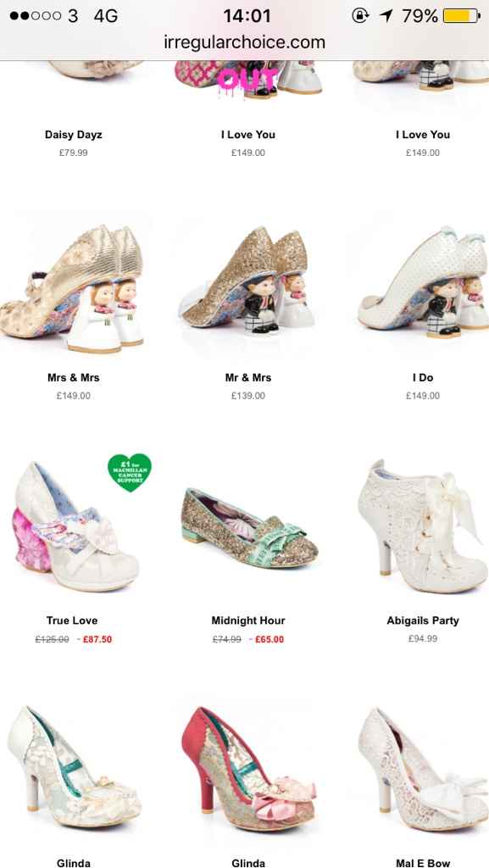Viewport: 489px width, 868px height.
Task: Tap the rotation lock status icon
Action: [x=360, y=15]
